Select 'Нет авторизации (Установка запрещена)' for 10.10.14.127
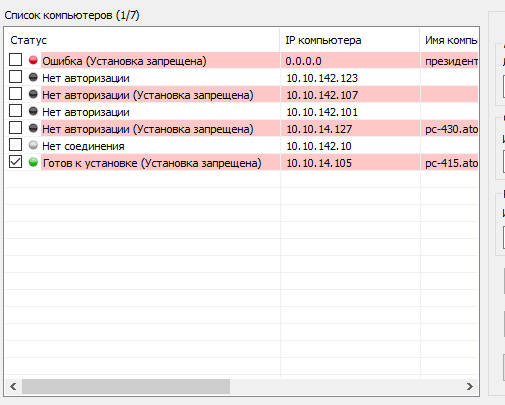 148,129
